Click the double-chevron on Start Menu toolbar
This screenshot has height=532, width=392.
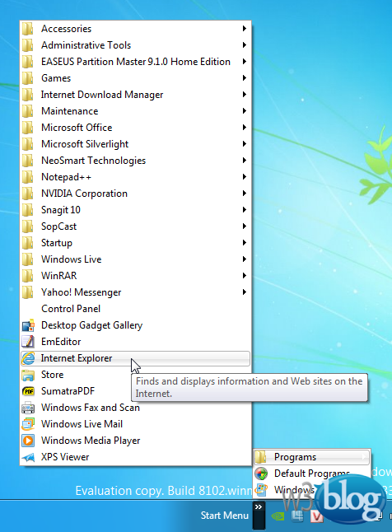click(259, 507)
